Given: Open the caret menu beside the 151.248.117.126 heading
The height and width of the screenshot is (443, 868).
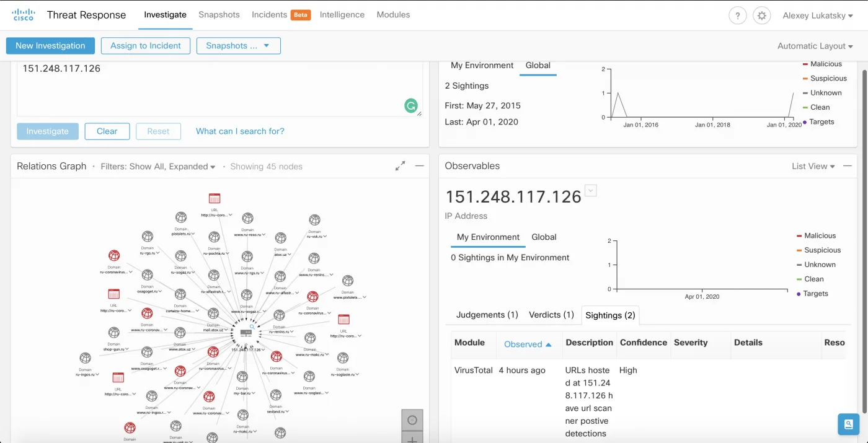Looking at the screenshot, I should click(x=591, y=191).
